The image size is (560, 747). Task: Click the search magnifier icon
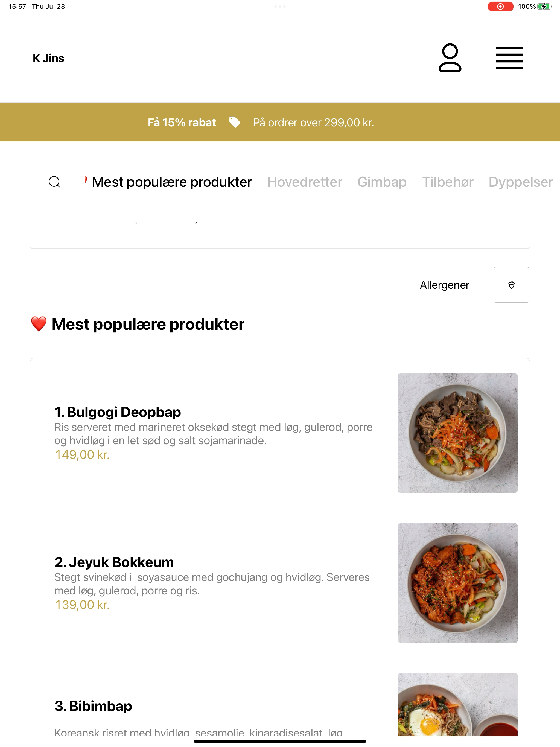(x=54, y=182)
